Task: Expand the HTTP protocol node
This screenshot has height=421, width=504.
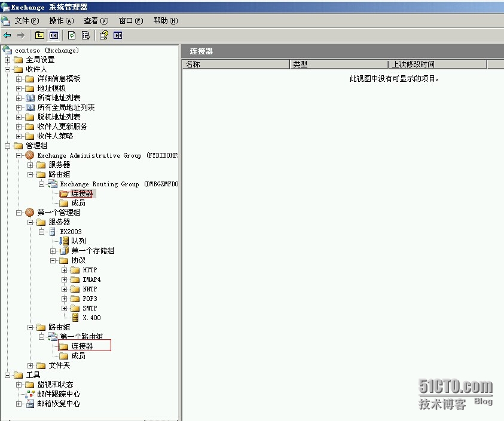Action: click(x=65, y=270)
